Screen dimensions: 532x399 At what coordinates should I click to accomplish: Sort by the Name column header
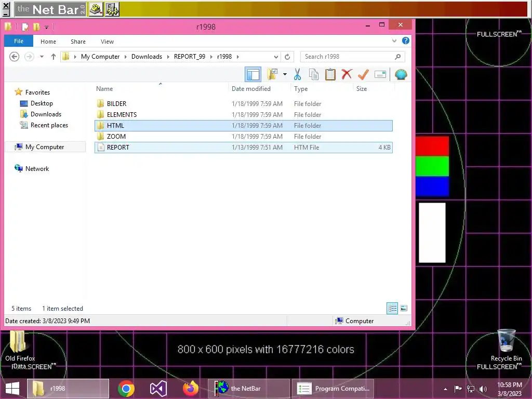pos(161,88)
